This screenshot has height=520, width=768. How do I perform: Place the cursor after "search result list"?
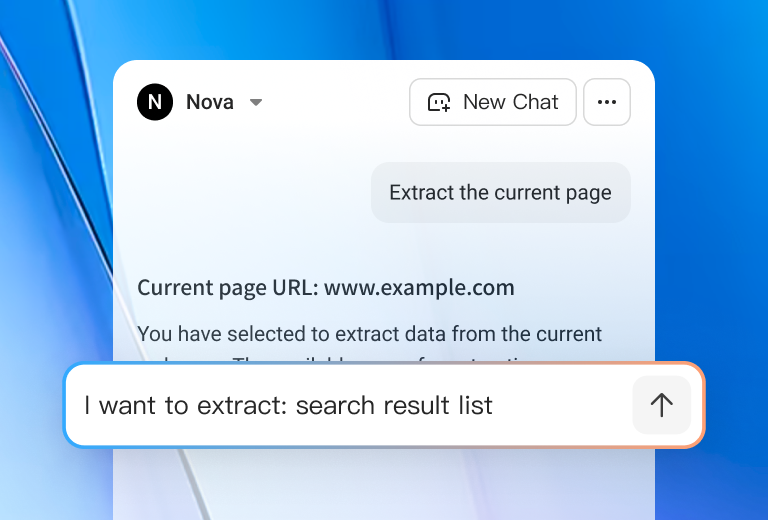494,405
